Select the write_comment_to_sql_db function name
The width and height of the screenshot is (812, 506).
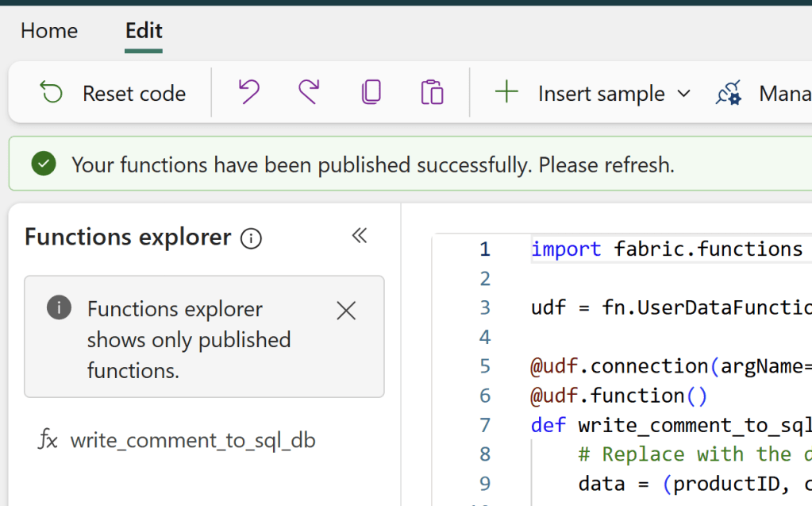coord(193,440)
